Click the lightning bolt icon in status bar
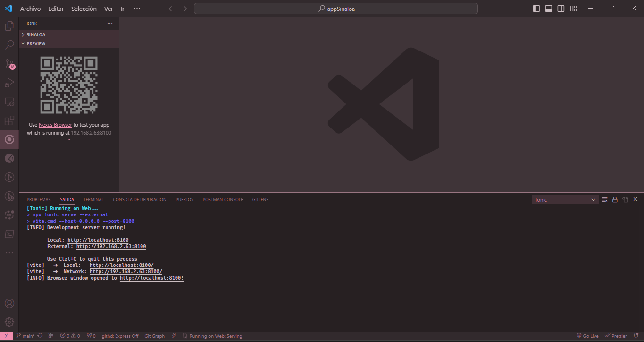This screenshot has width=644, height=342. (x=174, y=336)
